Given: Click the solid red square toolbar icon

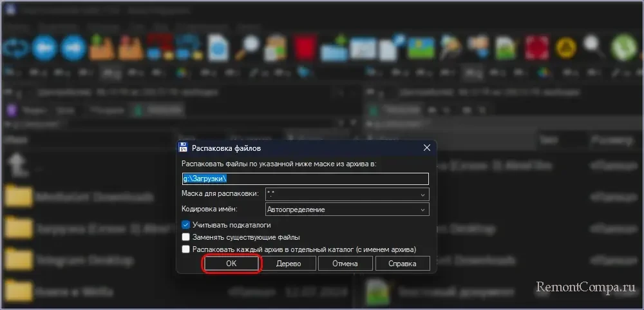Looking at the screenshot, I should [x=303, y=48].
